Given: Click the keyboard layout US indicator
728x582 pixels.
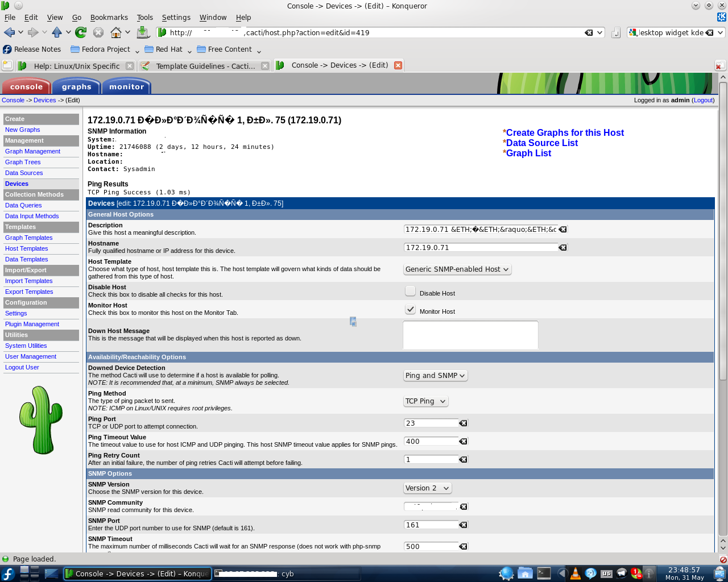Looking at the screenshot, I should [606, 574].
